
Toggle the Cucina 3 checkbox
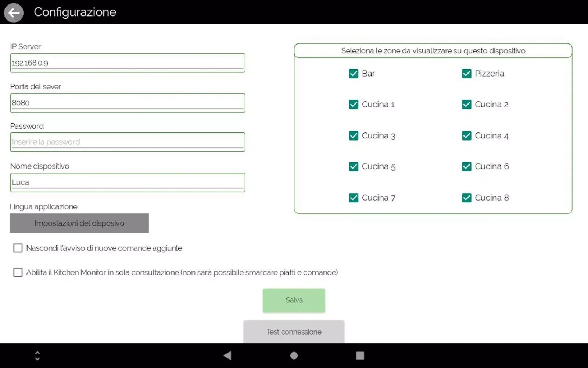(354, 136)
